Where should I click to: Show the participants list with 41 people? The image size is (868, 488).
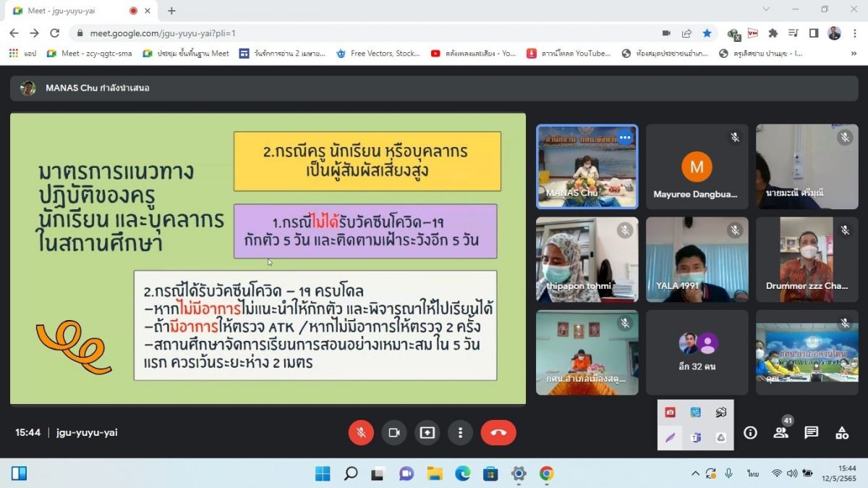pos(781,433)
